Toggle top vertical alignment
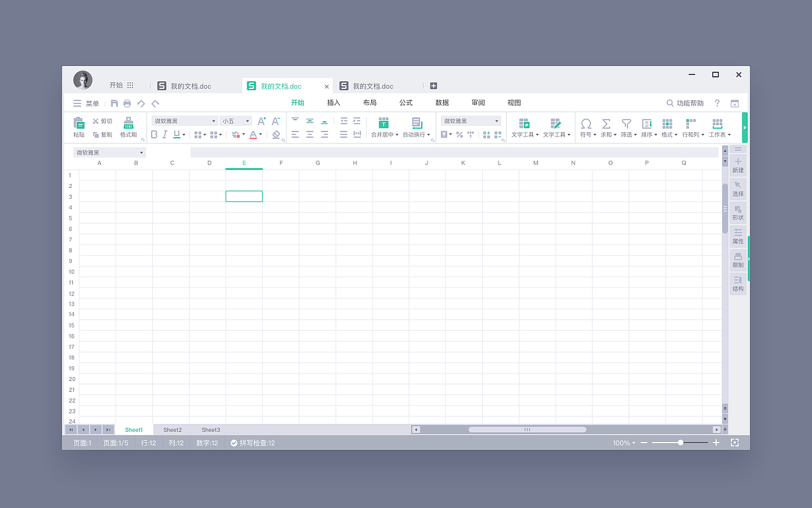This screenshot has width=812, height=508. [295, 121]
